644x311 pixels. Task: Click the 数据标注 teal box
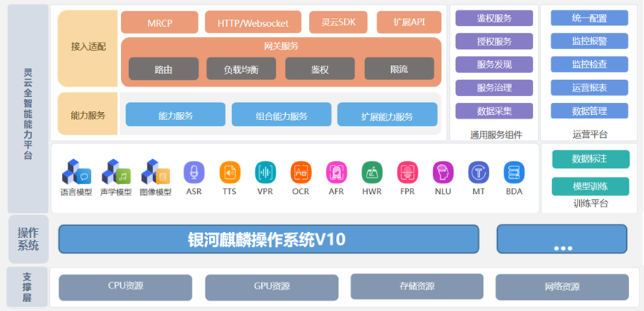click(x=590, y=159)
